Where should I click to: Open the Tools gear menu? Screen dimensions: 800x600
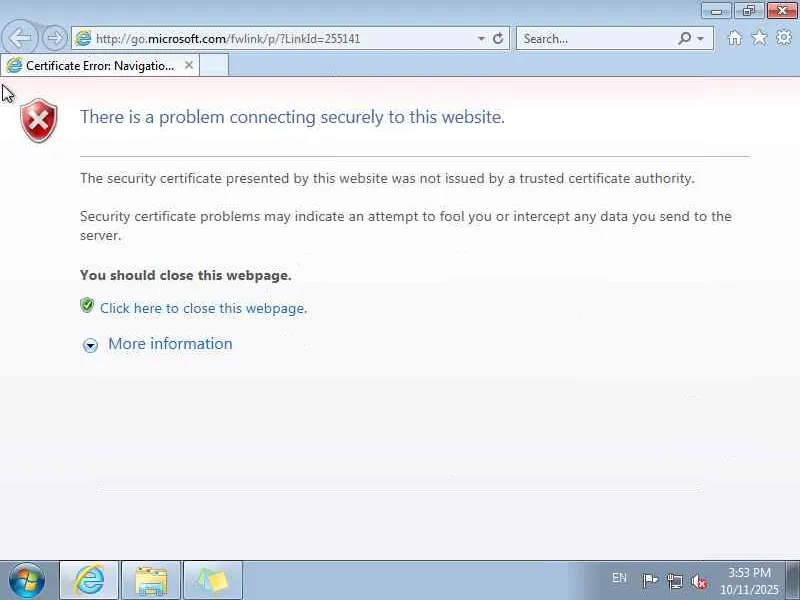(x=784, y=37)
